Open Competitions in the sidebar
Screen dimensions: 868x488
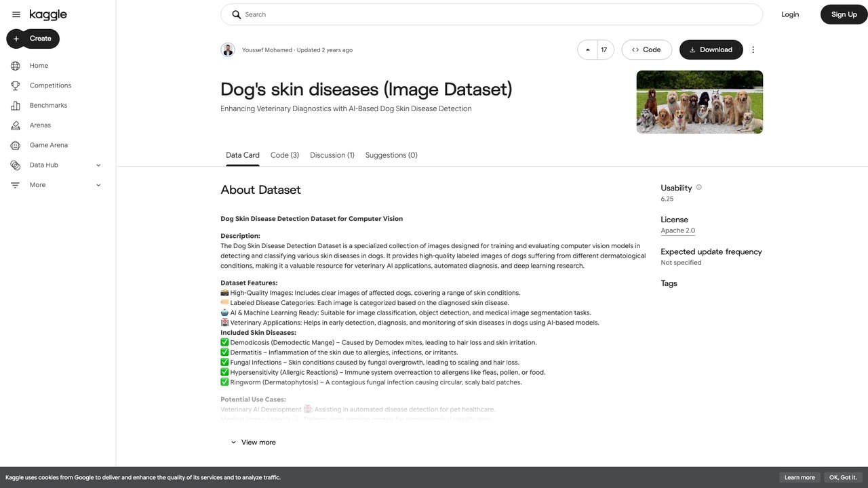[50, 85]
